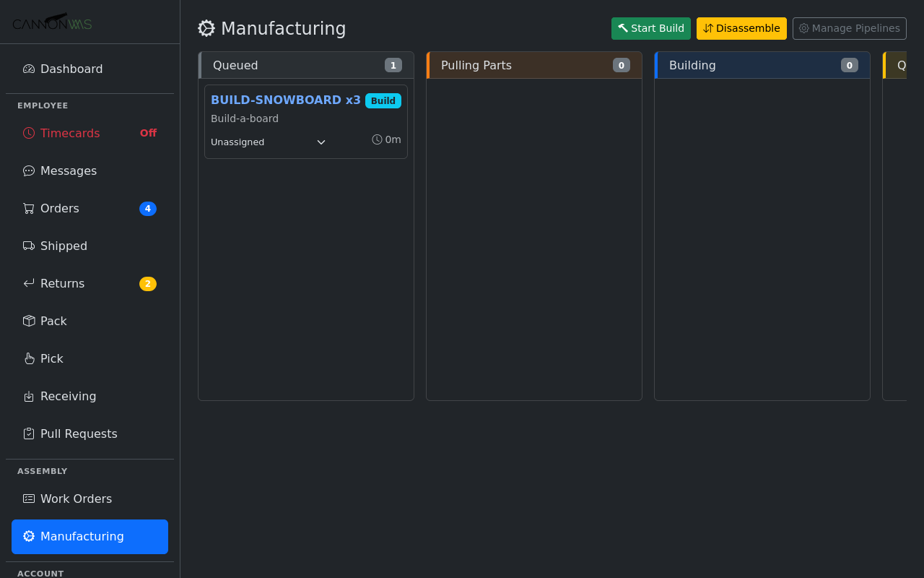Go to Work Orders page
The image size is (924, 578).
coord(76,499)
